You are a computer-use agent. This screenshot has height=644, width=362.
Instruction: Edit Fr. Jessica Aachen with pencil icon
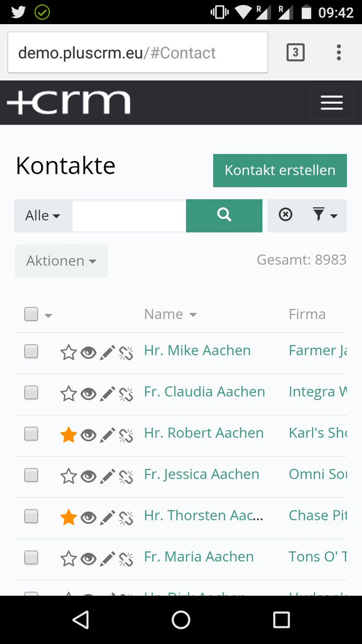click(107, 477)
